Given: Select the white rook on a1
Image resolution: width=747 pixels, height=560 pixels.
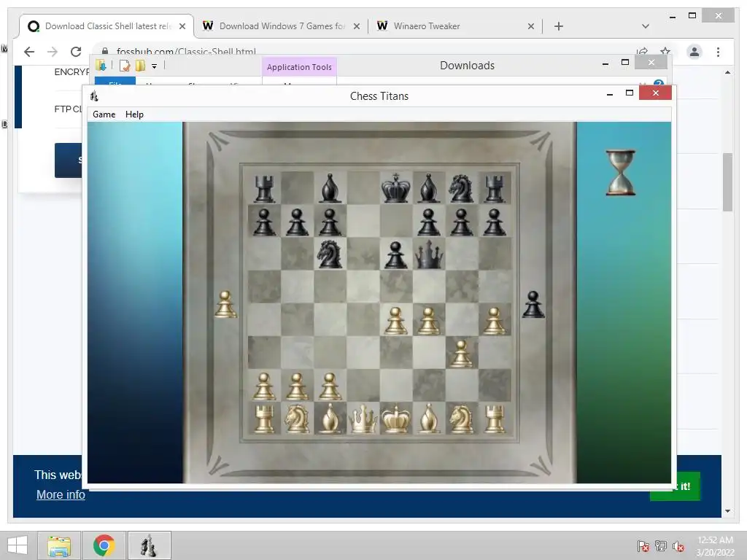Looking at the screenshot, I should tap(264, 419).
